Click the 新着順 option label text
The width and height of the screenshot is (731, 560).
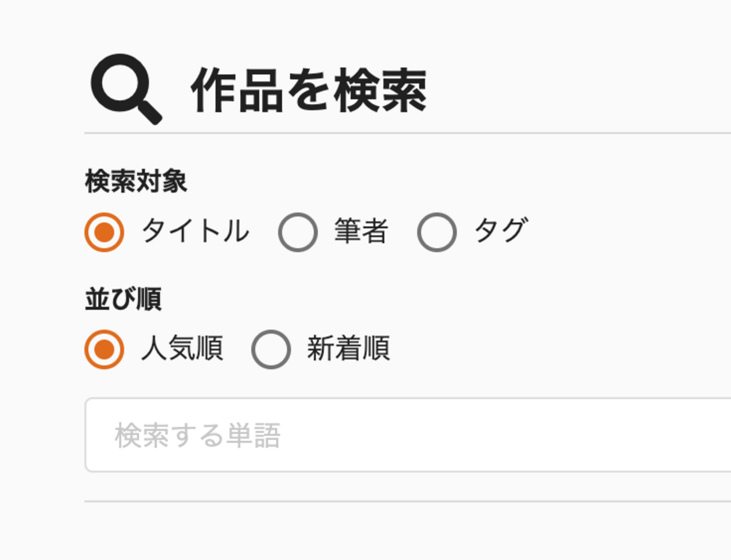pos(348,348)
